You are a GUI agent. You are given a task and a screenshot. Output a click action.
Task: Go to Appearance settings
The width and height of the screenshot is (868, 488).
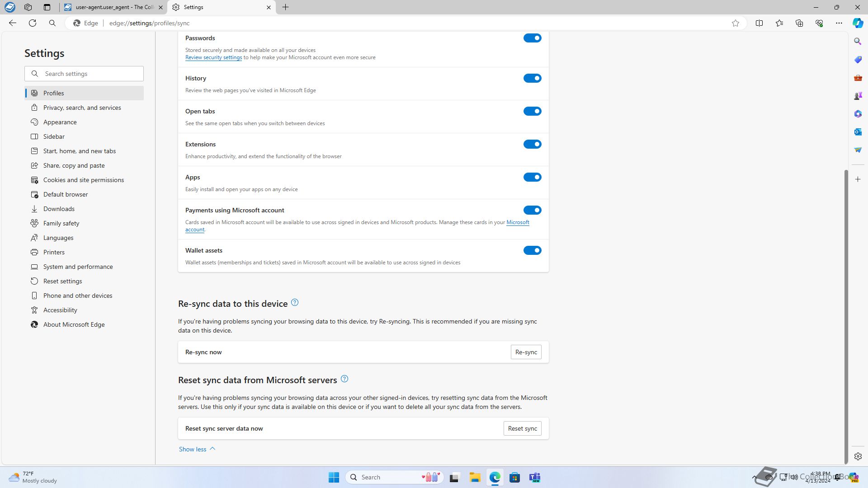(84, 122)
